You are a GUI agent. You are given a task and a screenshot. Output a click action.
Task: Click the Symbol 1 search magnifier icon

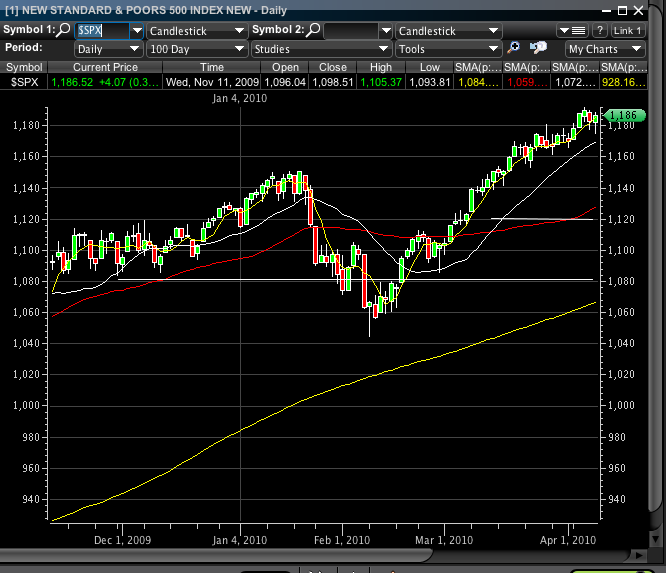pyautogui.click(x=64, y=31)
